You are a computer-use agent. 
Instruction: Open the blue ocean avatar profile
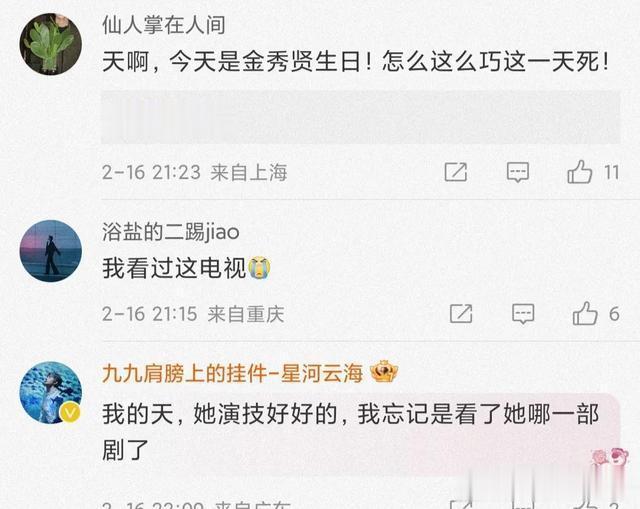[x=51, y=393]
